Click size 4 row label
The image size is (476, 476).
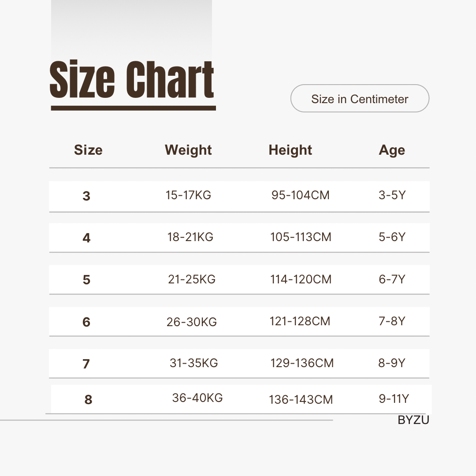pos(86,238)
